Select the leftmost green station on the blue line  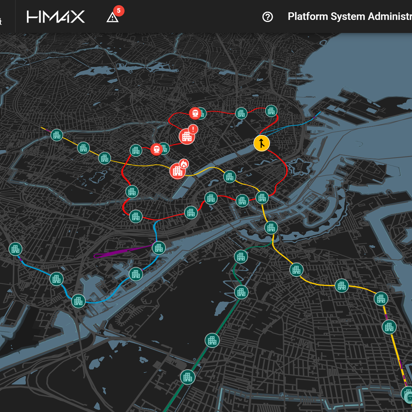tap(15, 249)
